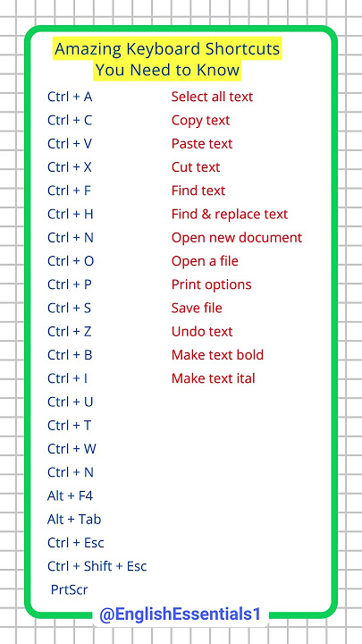362x644 pixels.
Task: Select the 'Open new document' text
Action: click(x=237, y=238)
